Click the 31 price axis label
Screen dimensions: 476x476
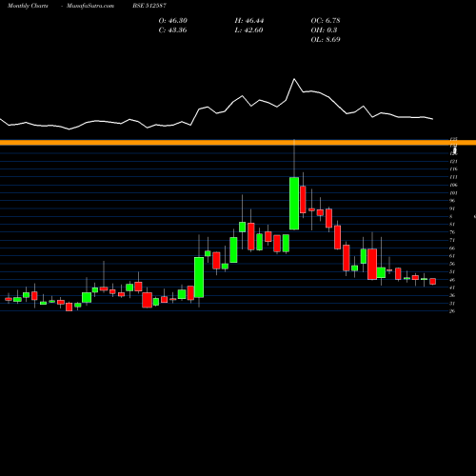[452, 304]
